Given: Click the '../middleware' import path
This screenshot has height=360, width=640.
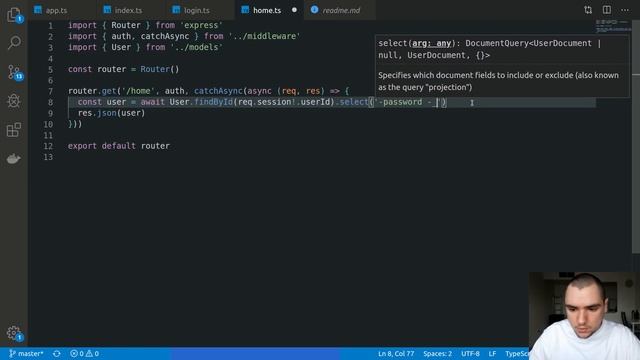Looking at the screenshot, I should click(x=264, y=36).
